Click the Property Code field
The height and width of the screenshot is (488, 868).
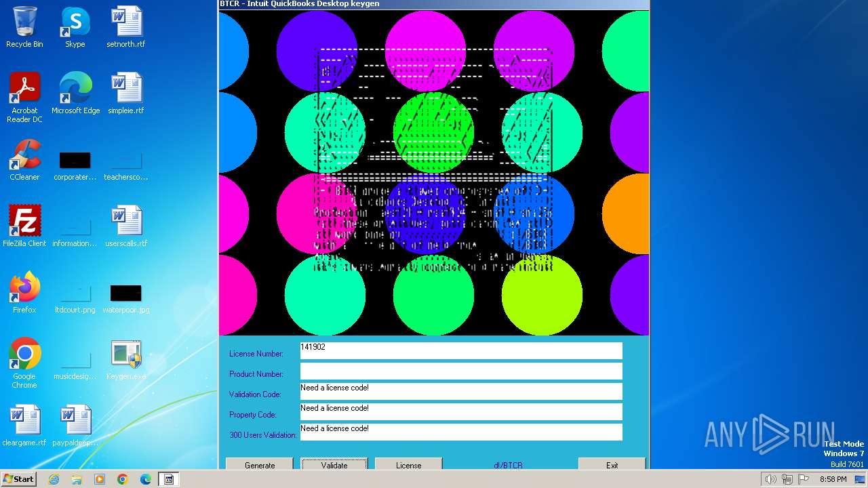[x=461, y=411]
